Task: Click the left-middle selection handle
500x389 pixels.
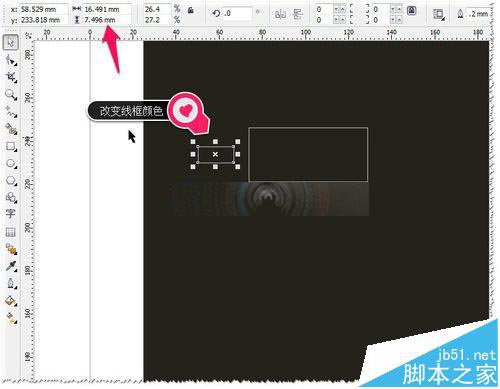Action: [193, 154]
